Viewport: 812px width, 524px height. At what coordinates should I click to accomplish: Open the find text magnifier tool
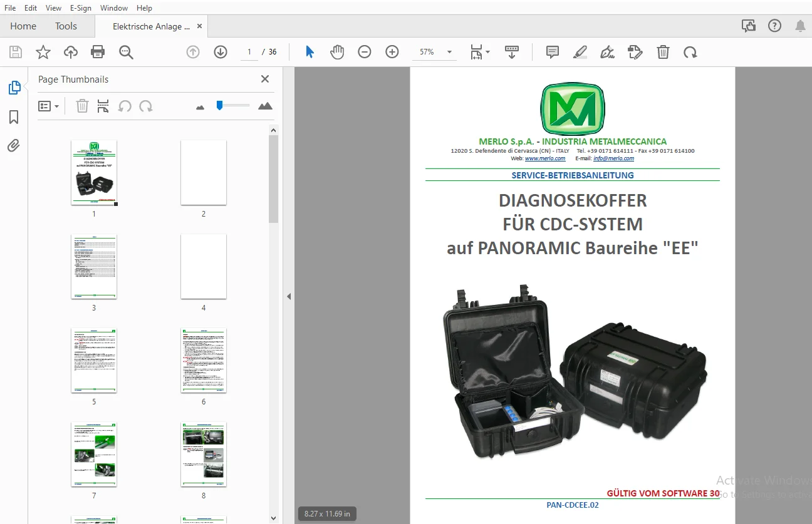tap(126, 52)
